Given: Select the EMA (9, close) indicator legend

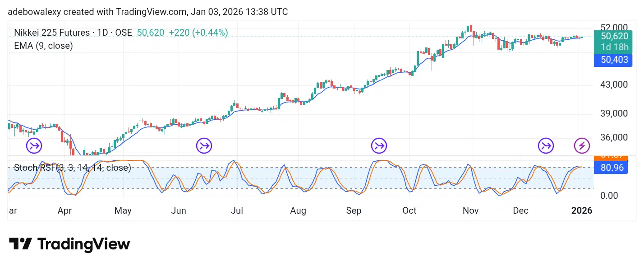Looking at the screenshot, I should click(x=43, y=46).
